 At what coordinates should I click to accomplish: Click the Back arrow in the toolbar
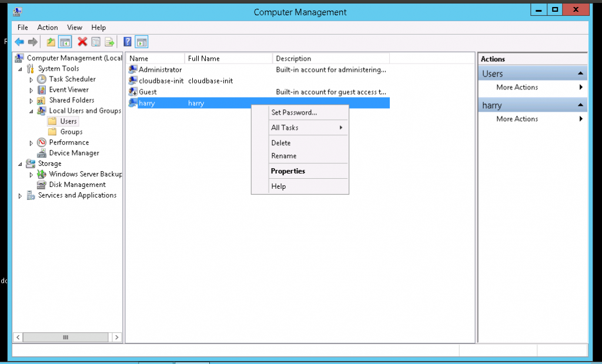pos(19,42)
